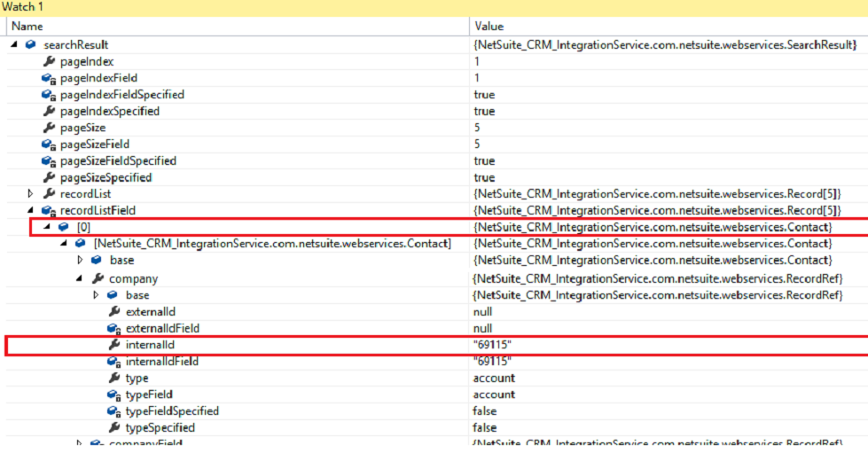
Task: Click the typeField field icon
Action: tap(114, 394)
